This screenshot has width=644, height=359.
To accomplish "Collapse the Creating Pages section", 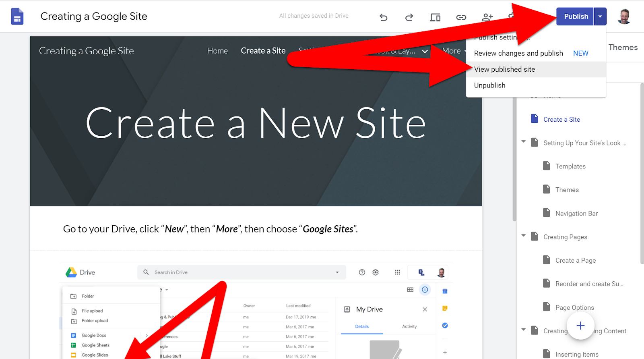I will [523, 235].
